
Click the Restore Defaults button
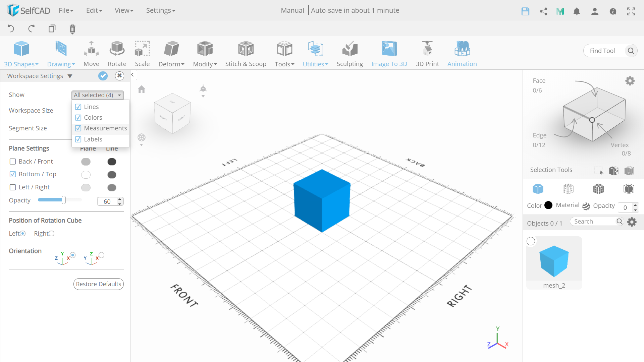pos(98,284)
